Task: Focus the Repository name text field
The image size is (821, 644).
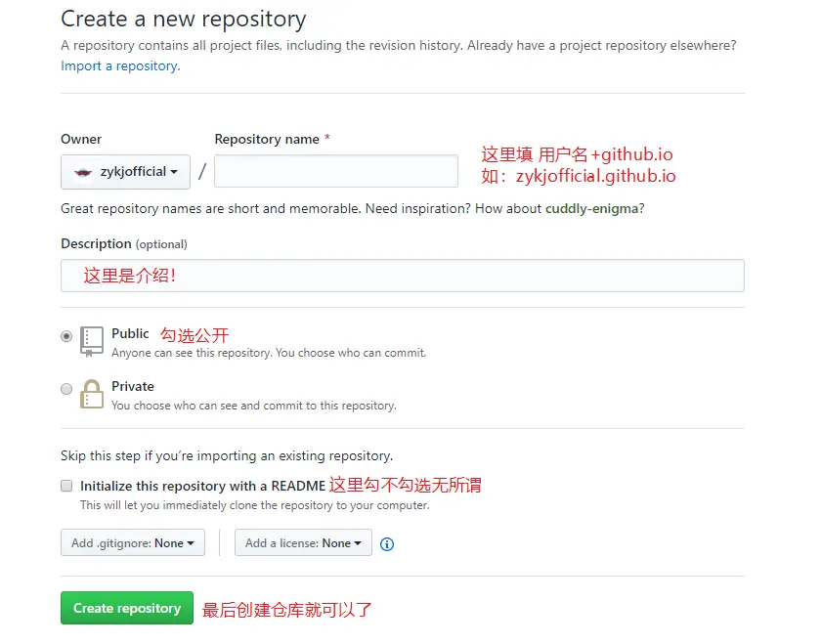Action: click(336, 171)
